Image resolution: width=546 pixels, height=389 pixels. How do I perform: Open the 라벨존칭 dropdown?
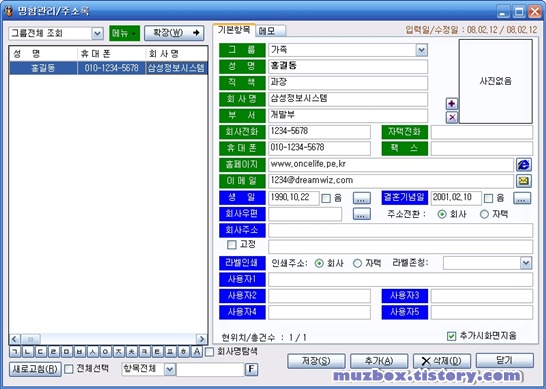click(x=526, y=263)
